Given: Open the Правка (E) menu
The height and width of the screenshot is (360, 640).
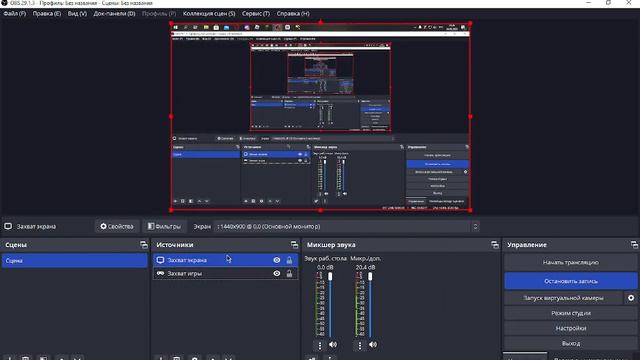Looking at the screenshot, I should tap(47, 13).
